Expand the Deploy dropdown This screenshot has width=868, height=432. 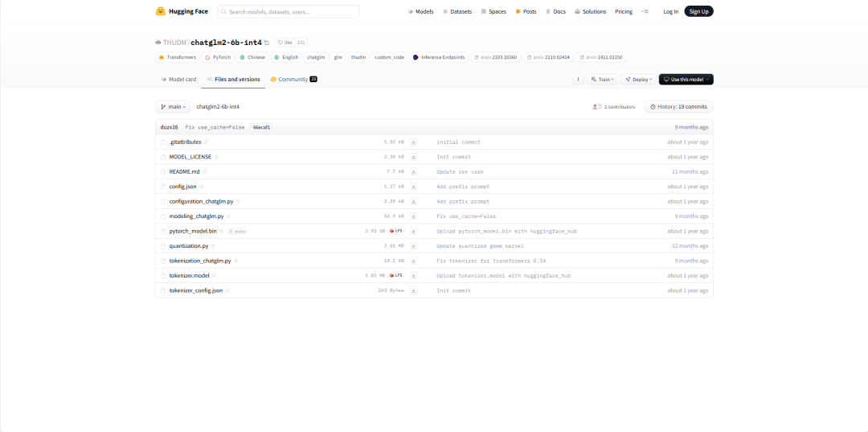pos(638,79)
